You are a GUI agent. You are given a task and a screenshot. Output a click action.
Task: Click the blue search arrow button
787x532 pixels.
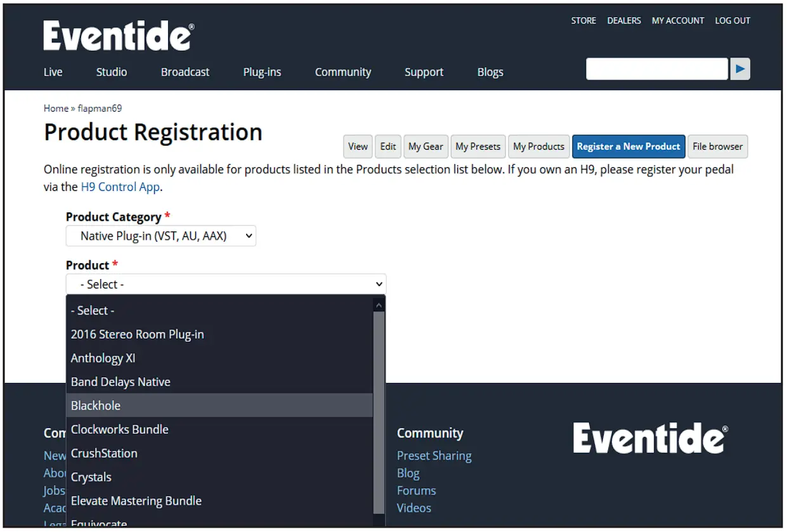point(739,69)
